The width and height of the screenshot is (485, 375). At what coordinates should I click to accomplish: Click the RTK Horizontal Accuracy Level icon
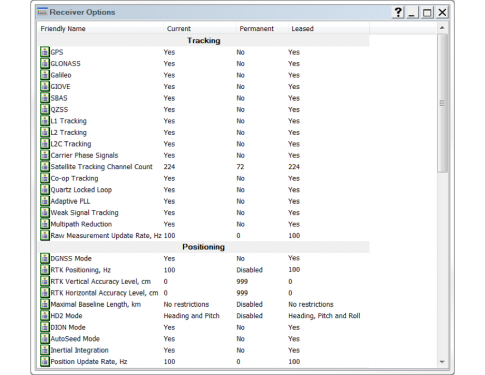click(45, 293)
